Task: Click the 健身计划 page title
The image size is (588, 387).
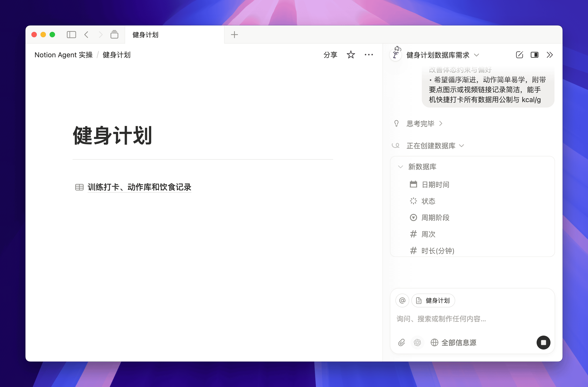Action: point(113,136)
